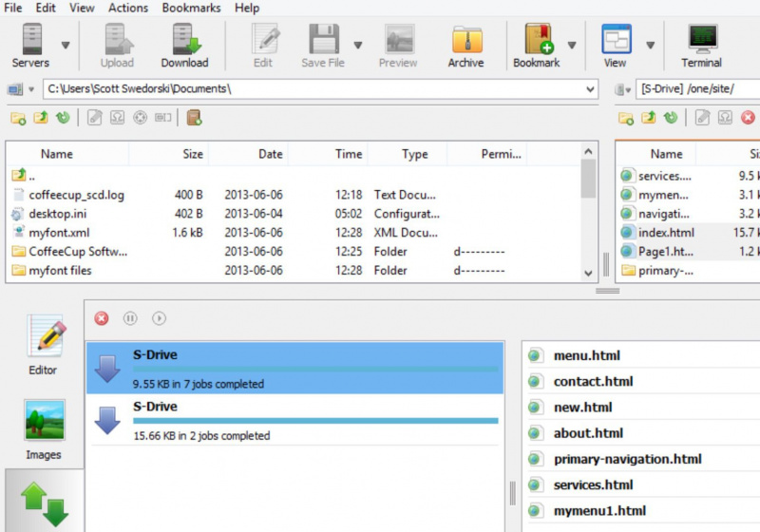Pause the transfer queue
This screenshot has width=760, height=532.
130,318
